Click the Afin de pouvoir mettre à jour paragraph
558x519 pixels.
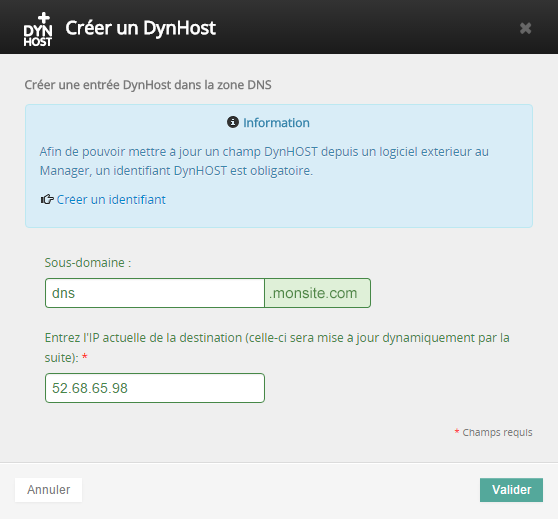point(264,161)
